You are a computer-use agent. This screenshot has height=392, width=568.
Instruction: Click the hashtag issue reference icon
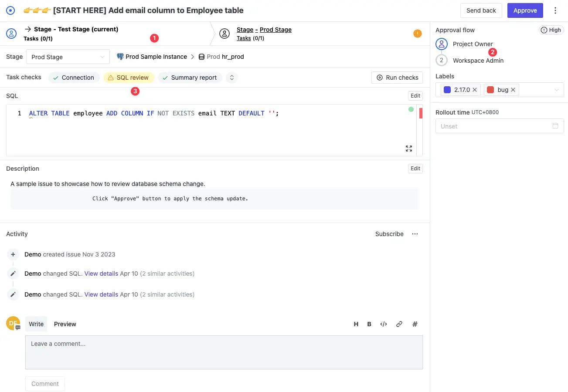(415, 324)
